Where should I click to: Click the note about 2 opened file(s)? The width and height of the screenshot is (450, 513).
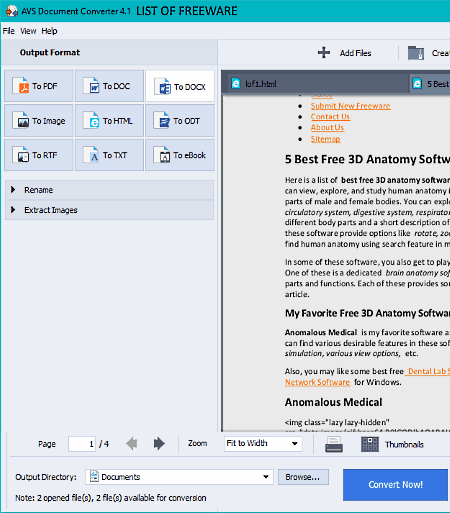[111, 498]
